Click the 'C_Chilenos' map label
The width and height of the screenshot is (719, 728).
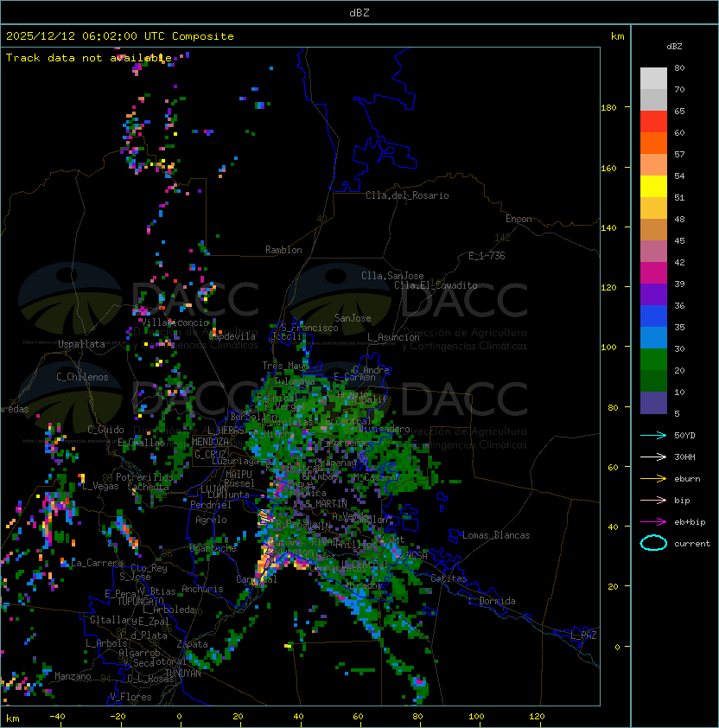tap(82, 377)
